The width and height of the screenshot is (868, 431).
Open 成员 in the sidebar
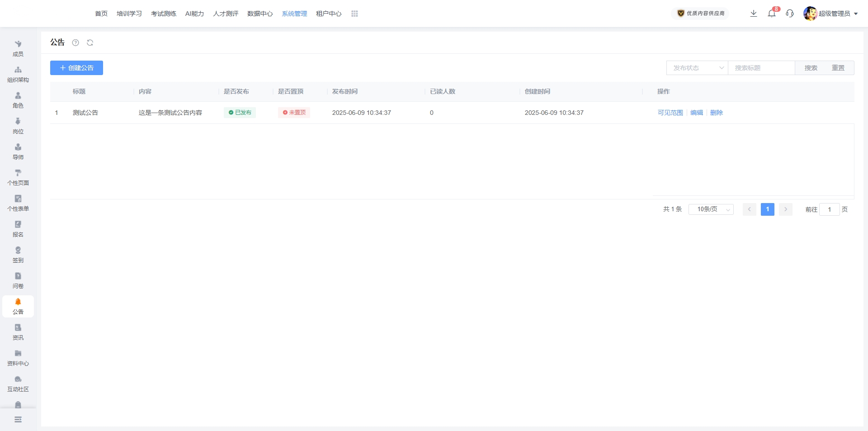point(18,48)
